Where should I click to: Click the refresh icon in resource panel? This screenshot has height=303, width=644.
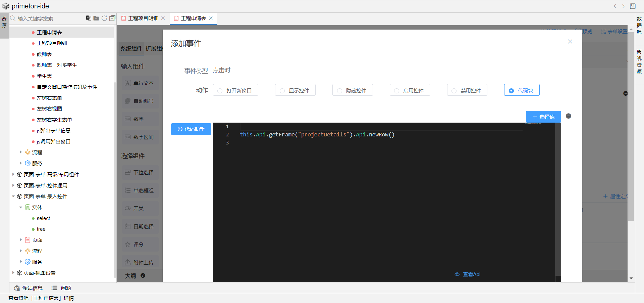tap(104, 18)
